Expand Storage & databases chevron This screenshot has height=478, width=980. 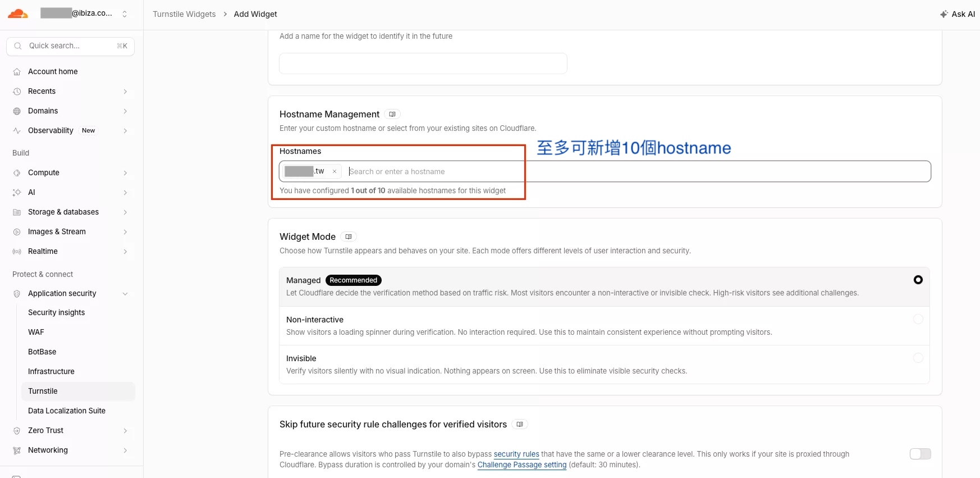125,212
